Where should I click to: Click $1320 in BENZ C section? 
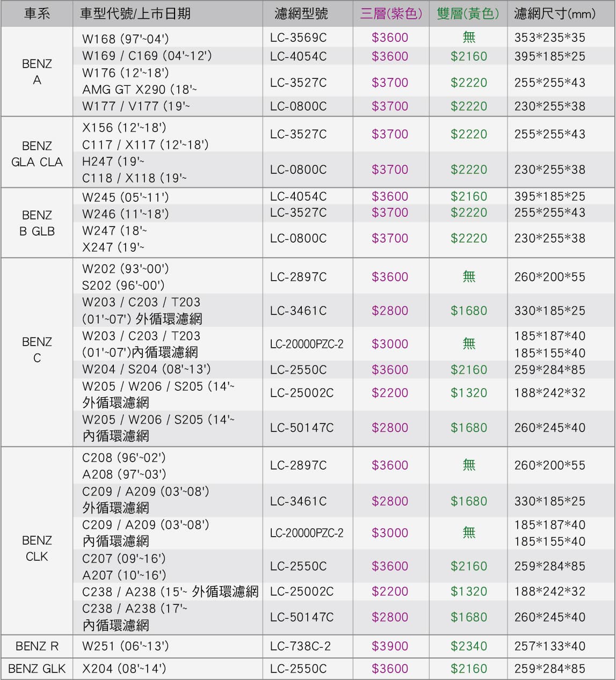469,393
